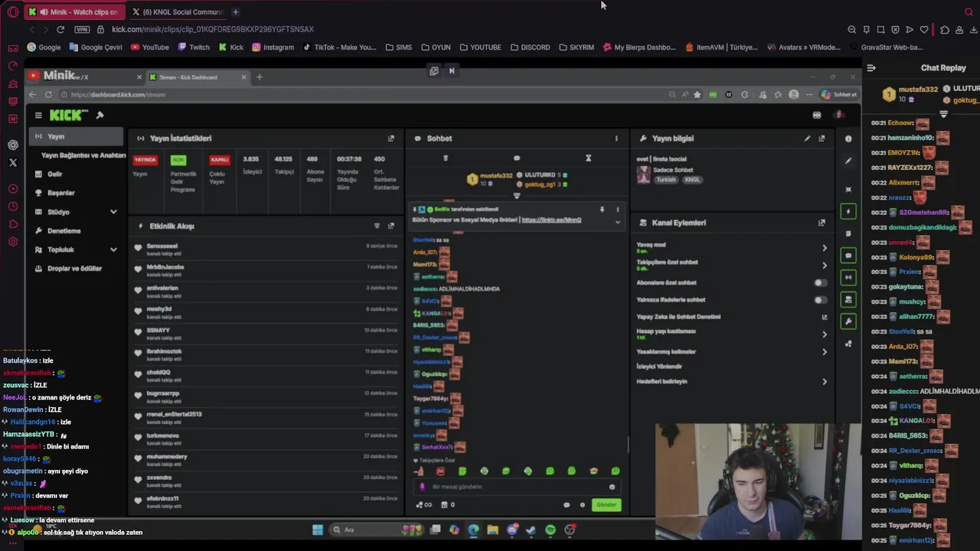Toggle the lightning bolt widget in right toolbar
980x551 pixels.
(x=848, y=211)
